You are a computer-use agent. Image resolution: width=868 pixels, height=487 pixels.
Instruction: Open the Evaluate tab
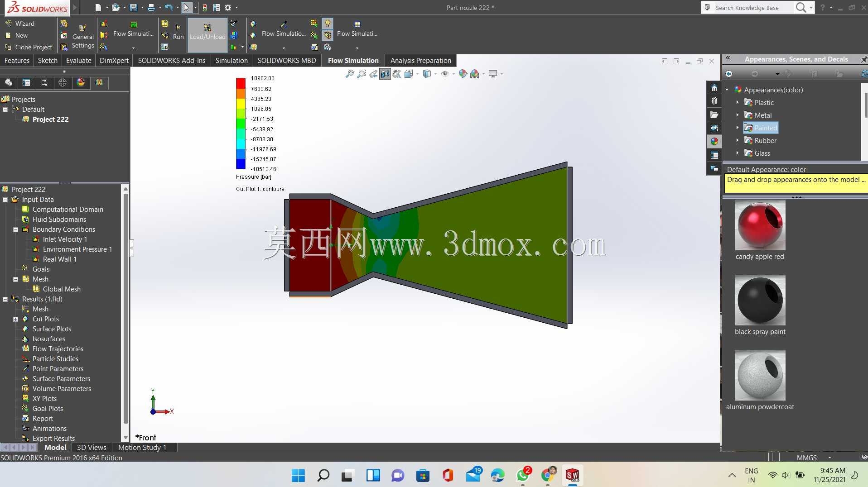pos(79,61)
